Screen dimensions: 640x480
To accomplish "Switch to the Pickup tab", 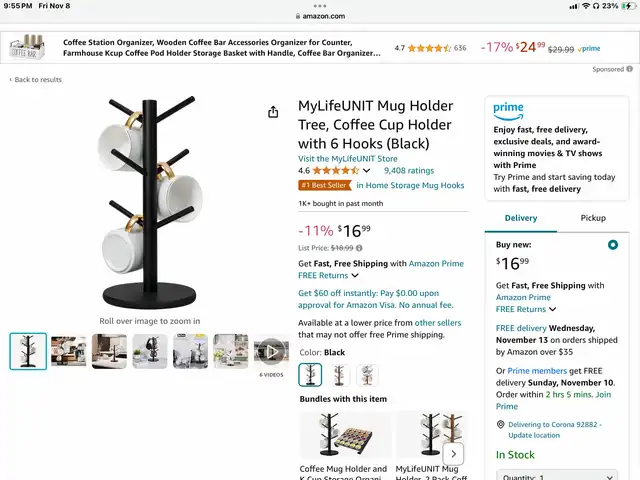I will coord(593,218).
